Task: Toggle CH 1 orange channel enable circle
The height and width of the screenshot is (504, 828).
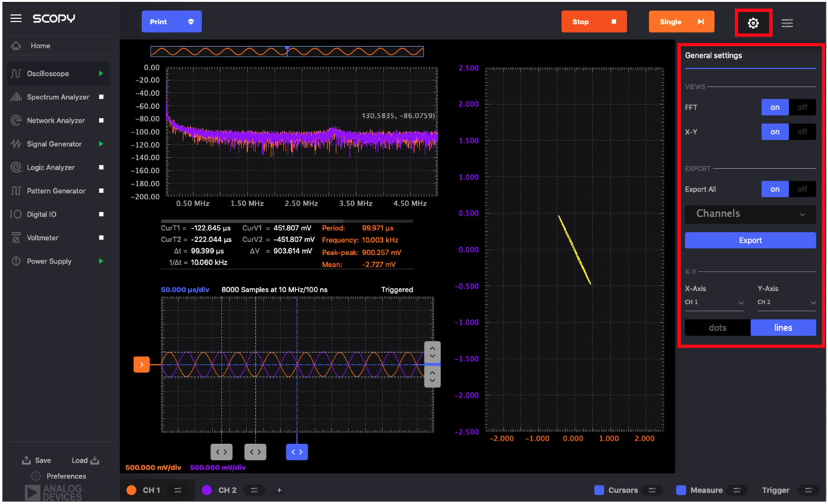Action: tap(131, 491)
